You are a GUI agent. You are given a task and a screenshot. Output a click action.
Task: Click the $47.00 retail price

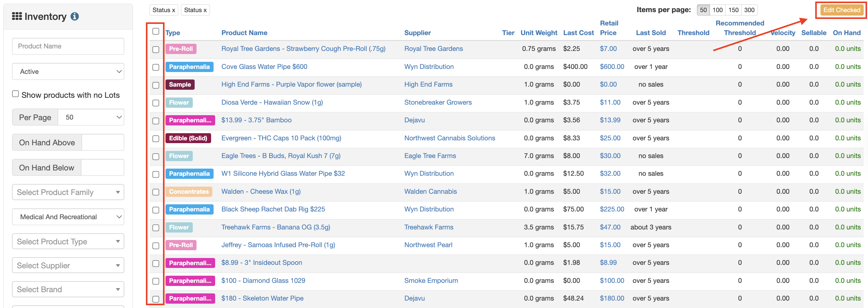pyautogui.click(x=610, y=227)
